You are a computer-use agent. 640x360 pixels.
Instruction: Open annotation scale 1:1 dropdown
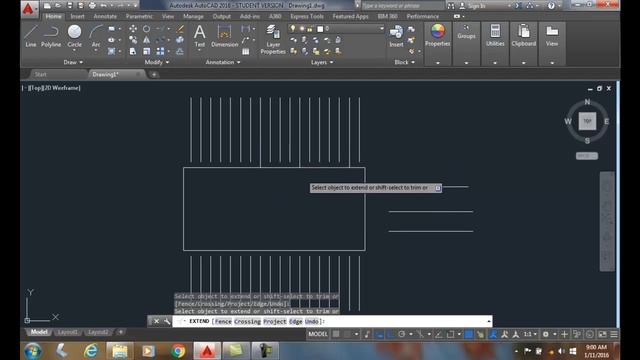530,334
